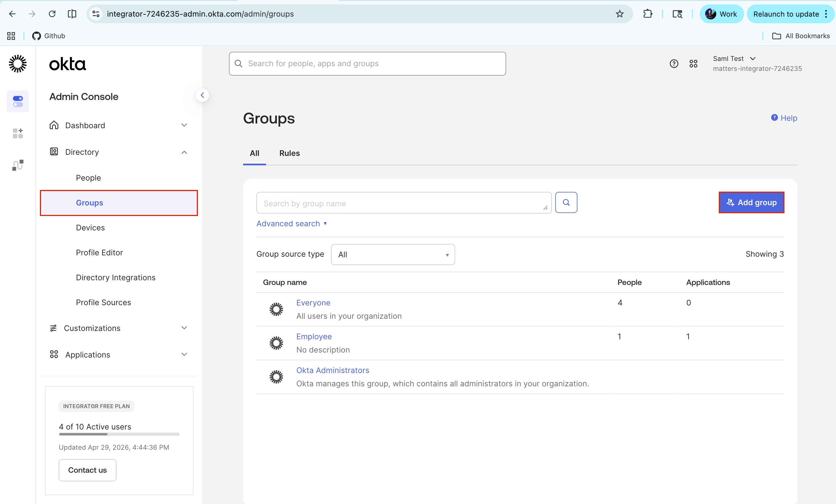This screenshot has width=836, height=504.
Task: Click the Dashboard home icon
Action: click(54, 125)
